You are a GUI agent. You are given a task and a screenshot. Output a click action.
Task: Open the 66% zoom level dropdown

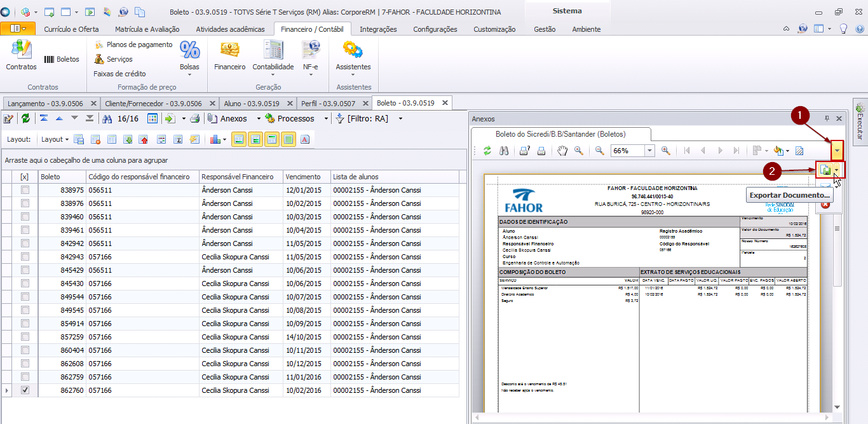649,151
